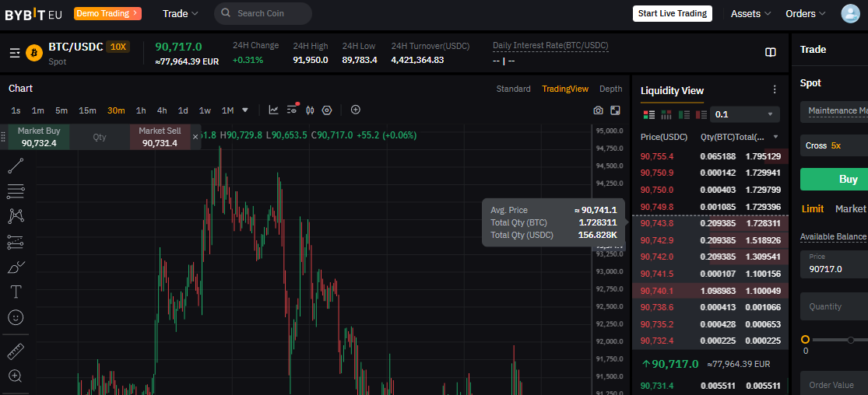Expand chart to fullscreen
The width and height of the screenshot is (868, 395).
615,110
